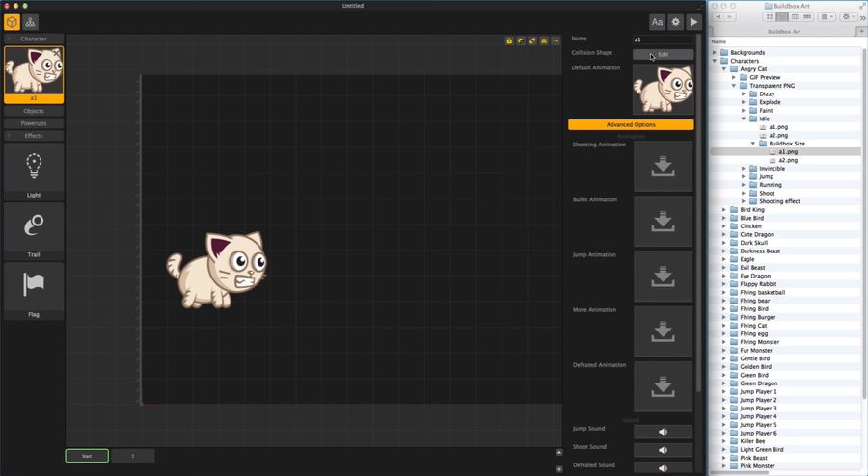The image size is (868, 476).
Task: Collapse the Angry Cat folder
Action: [724, 69]
